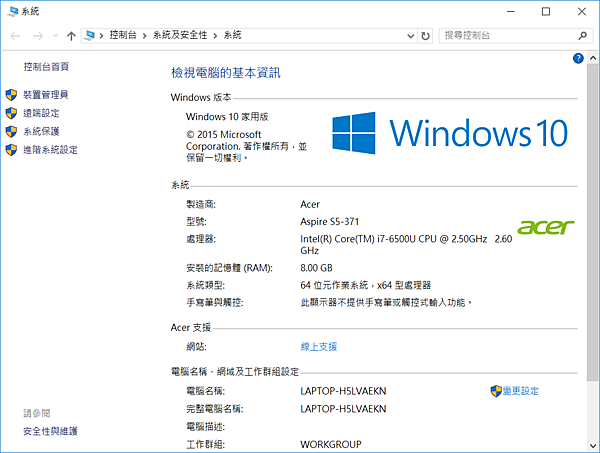This screenshot has height=453, width=600.
Task: Click shield icon beside 系統保護
Action: [11, 132]
